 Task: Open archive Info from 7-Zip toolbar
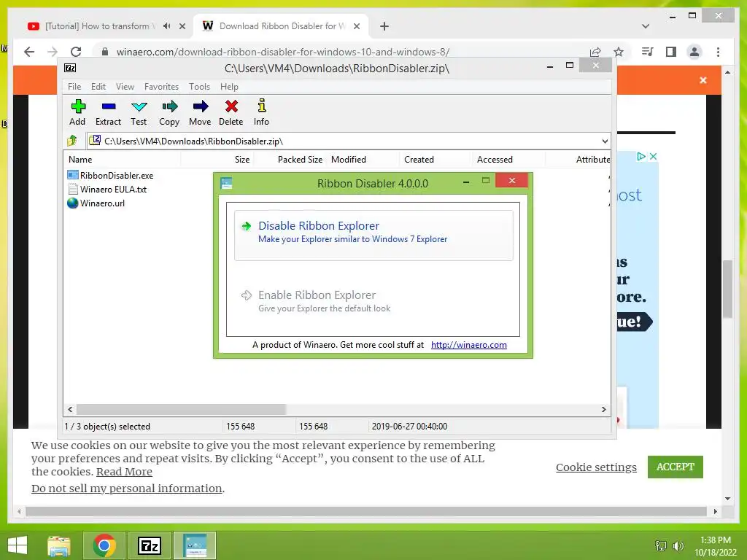click(x=261, y=112)
